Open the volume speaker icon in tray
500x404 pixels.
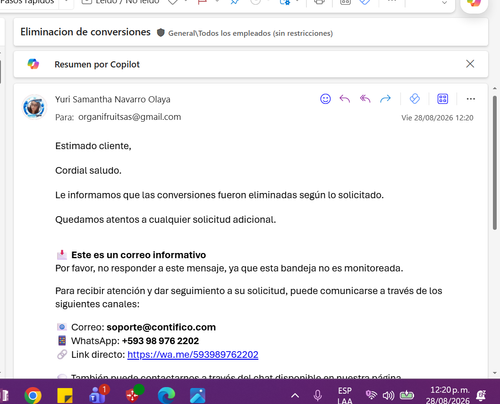(x=388, y=396)
